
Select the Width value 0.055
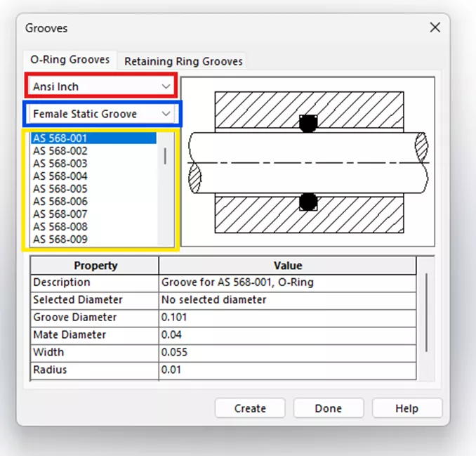(287, 353)
